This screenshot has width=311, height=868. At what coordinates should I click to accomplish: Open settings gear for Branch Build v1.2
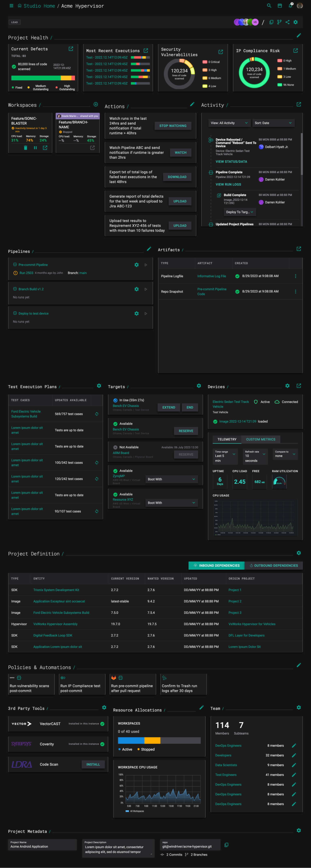click(136, 289)
